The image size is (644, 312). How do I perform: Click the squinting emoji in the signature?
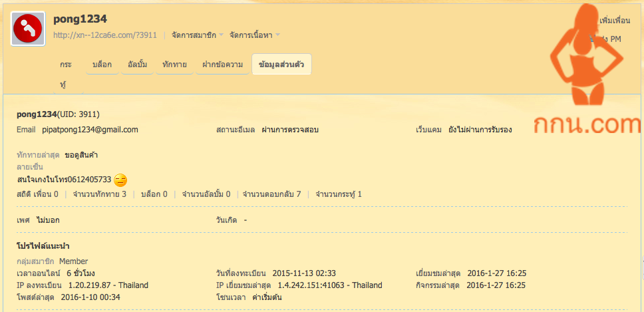pos(120,180)
